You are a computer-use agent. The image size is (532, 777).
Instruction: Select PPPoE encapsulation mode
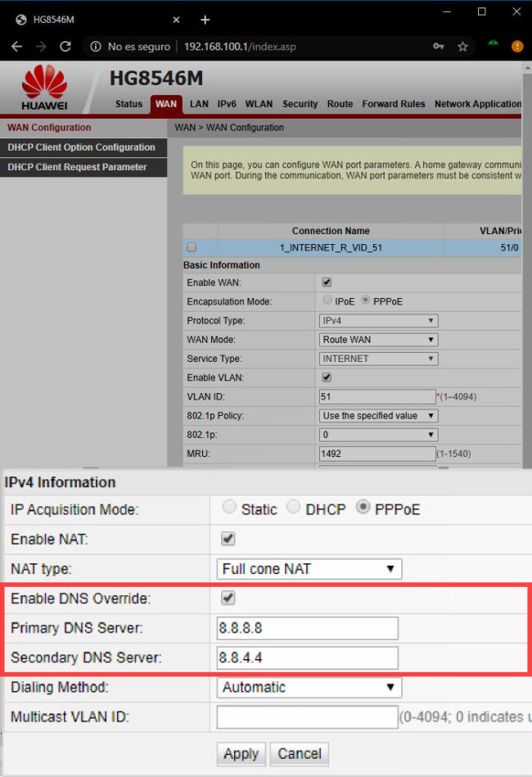(366, 300)
